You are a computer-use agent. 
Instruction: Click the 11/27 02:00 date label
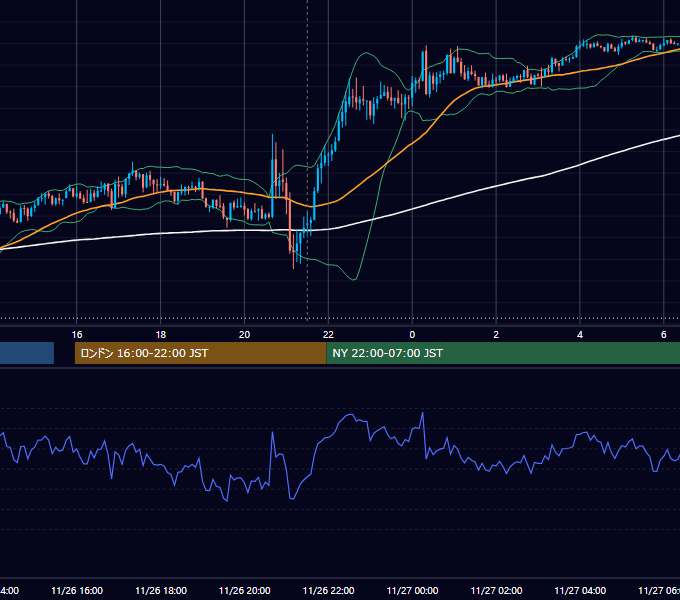point(496,590)
